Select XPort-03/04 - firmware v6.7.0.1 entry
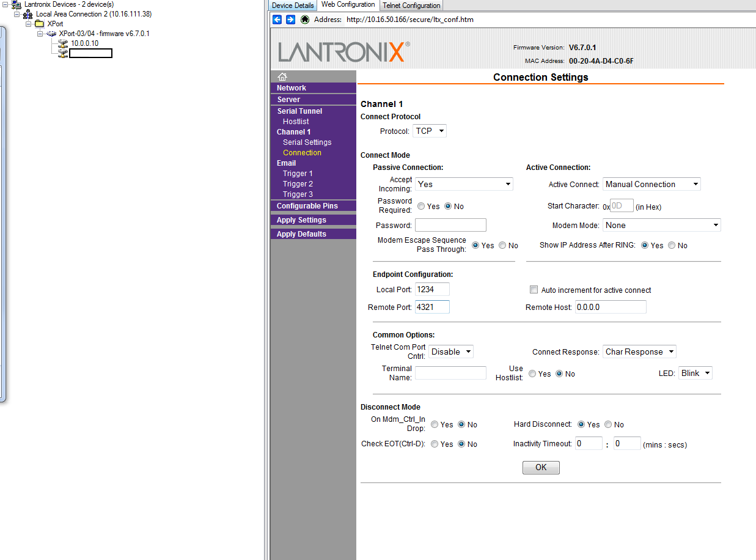This screenshot has width=756, height=560. tap(104, 34)
